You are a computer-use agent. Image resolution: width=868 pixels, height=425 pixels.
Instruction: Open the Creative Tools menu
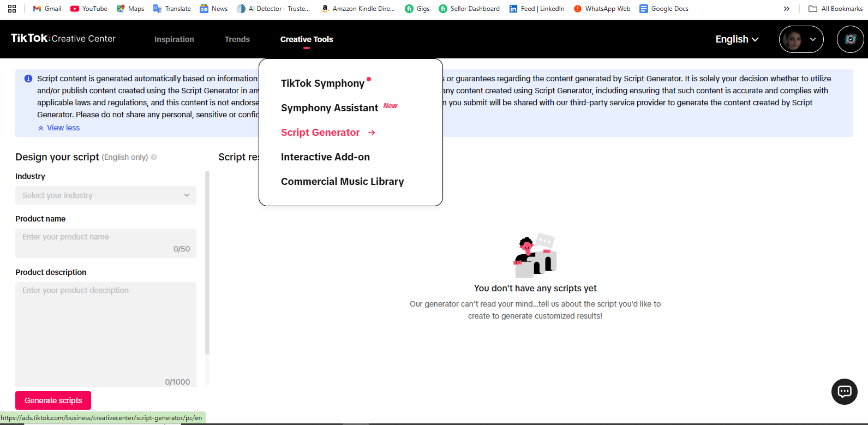pyautogui.click(x=307, y=39)
